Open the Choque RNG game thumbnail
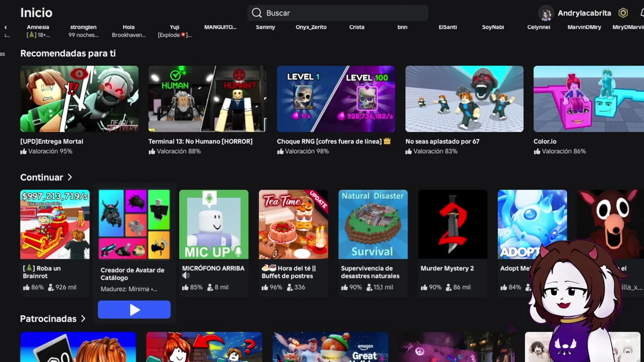644x362 pixels. click(336, 99)
